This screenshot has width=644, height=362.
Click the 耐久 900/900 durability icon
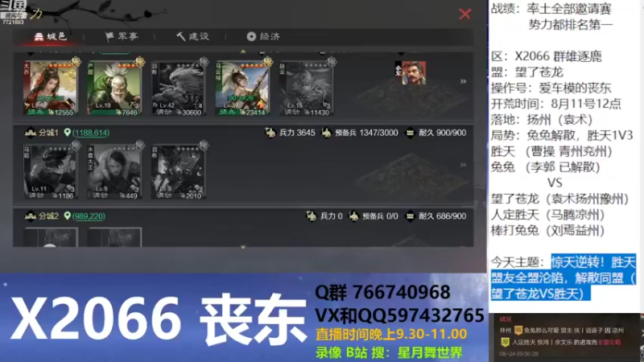pos(410,133)
